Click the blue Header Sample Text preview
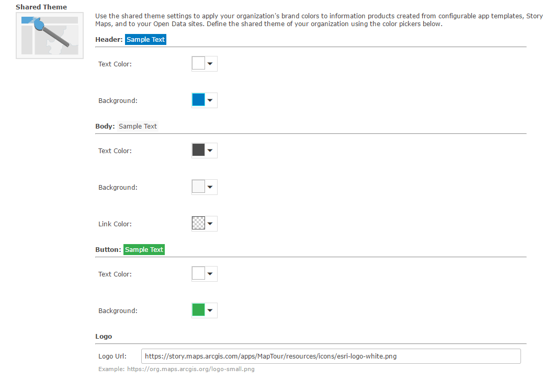 tap(145, 40)
